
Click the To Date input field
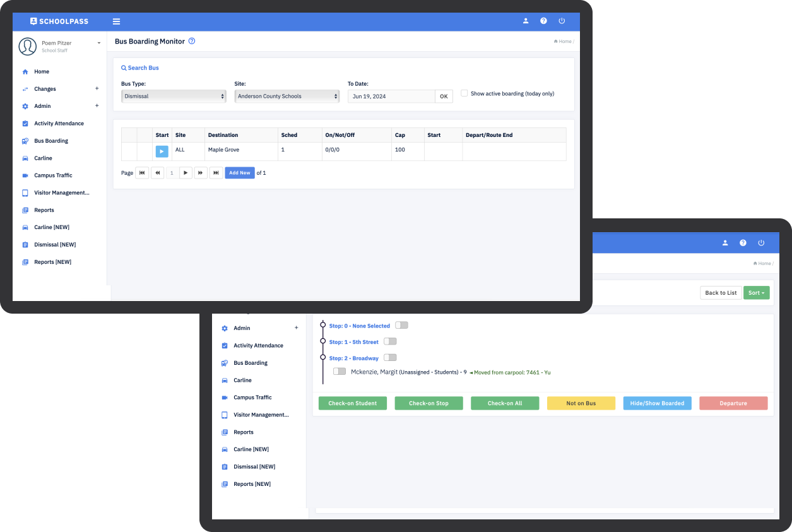(391, 97)
